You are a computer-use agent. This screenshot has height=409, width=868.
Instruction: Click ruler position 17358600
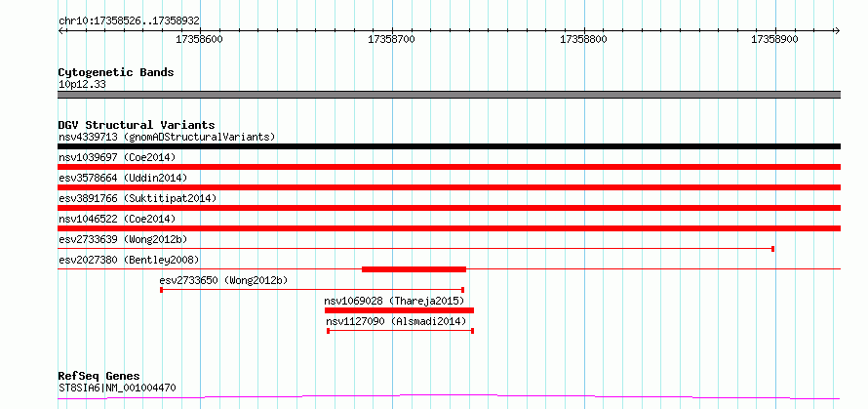click(199, 39)
